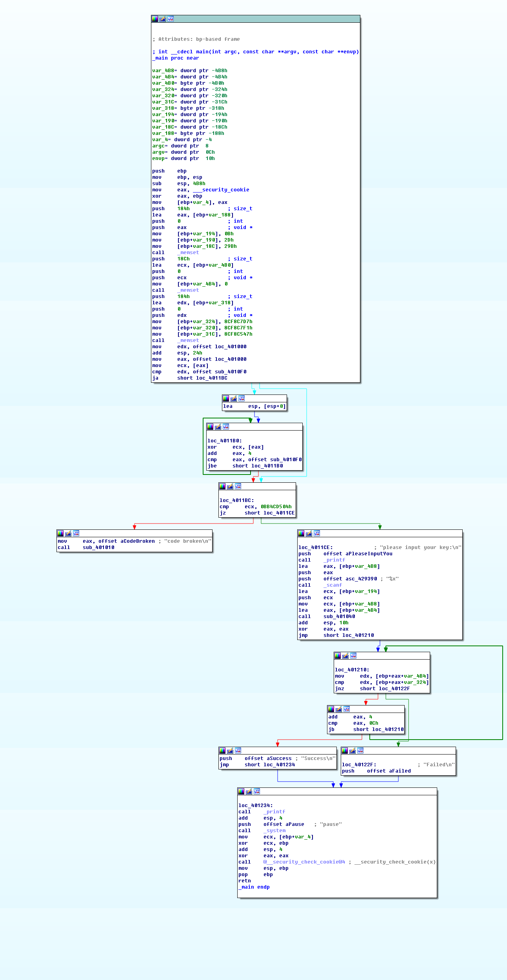Click 'aPleaseInputYou' offset operand
The image size is (507, 980).
click(x=369, y=554)
